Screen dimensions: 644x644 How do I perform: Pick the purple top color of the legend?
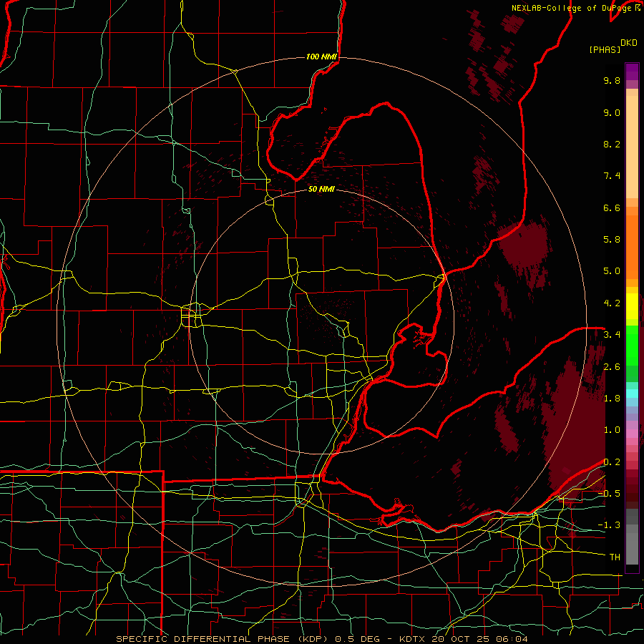click(632, 72)
